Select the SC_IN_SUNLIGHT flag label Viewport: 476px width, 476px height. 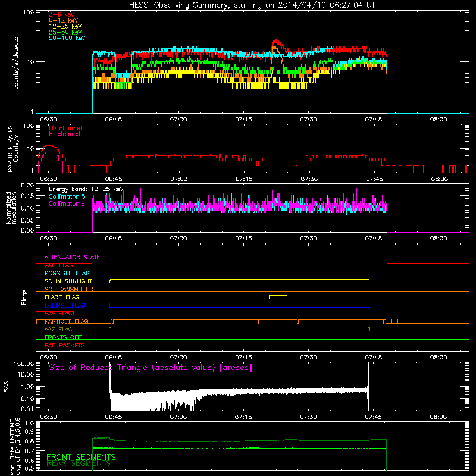[68, 281]
